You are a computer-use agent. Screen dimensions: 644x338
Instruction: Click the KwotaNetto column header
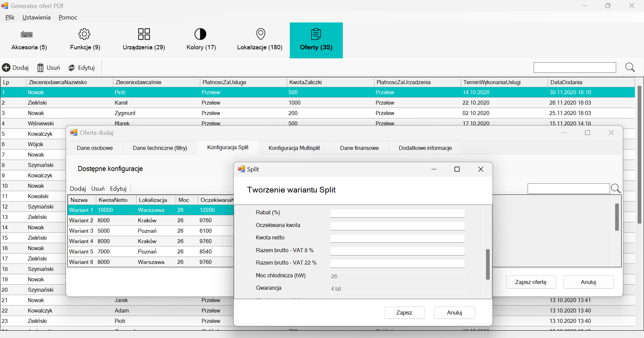[x=116, y=200]
